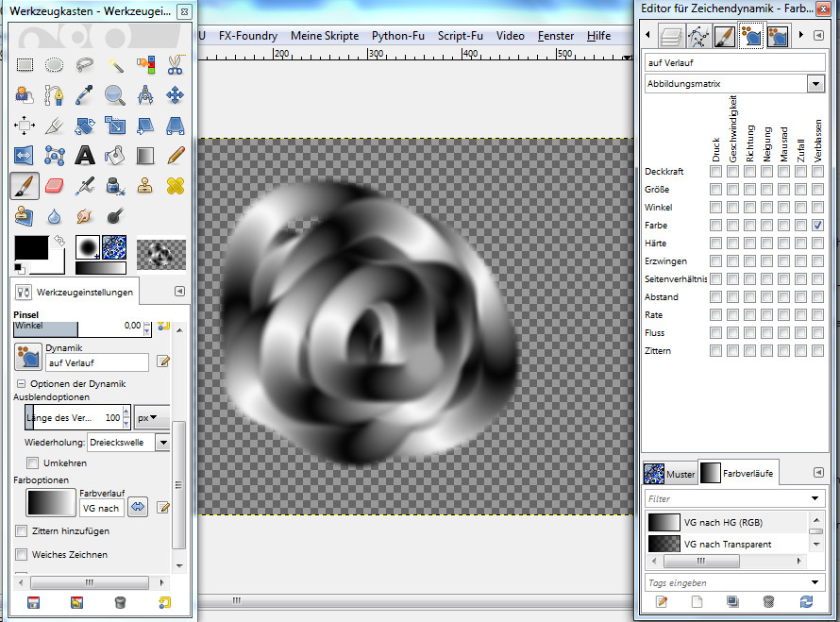Check the Umkehren checkbox
The height and width of the screenshot is (622, 840).
[x=33, y=462]
